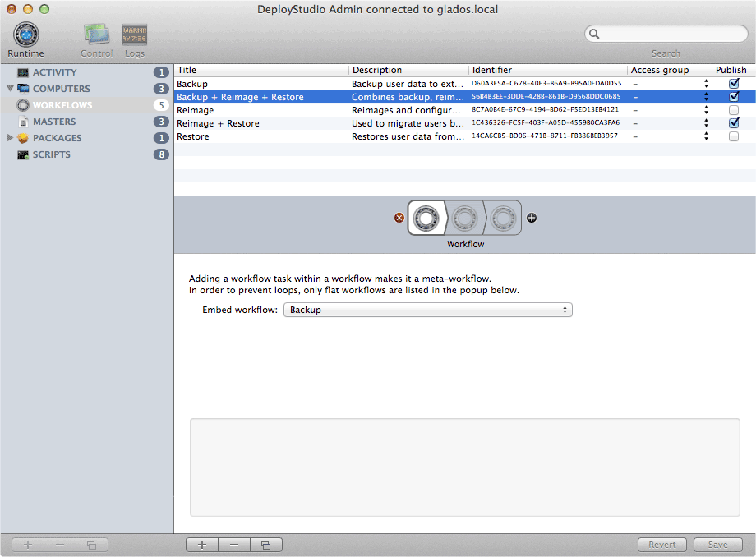The height and width of the screenshot is (557, 756).
Task: Select the third workflow step gear icon
Action: pyautogui.click(x=502, y=218)
